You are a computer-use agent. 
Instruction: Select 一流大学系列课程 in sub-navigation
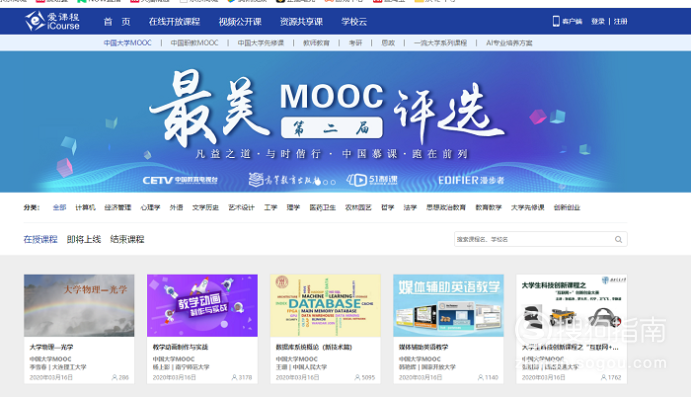tap(440, 43)
